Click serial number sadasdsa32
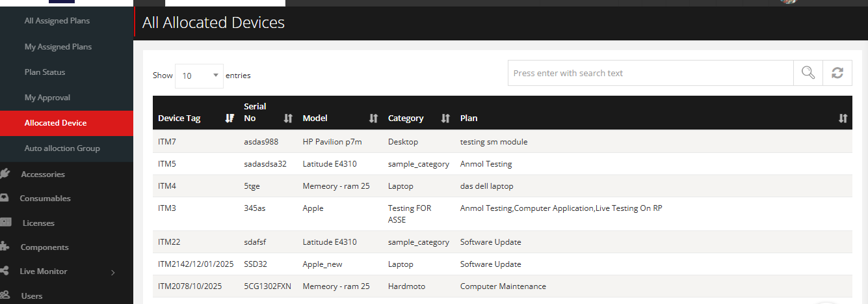This screenshot has width=868, height=304. pyautogui.click(x=265, y=163)
